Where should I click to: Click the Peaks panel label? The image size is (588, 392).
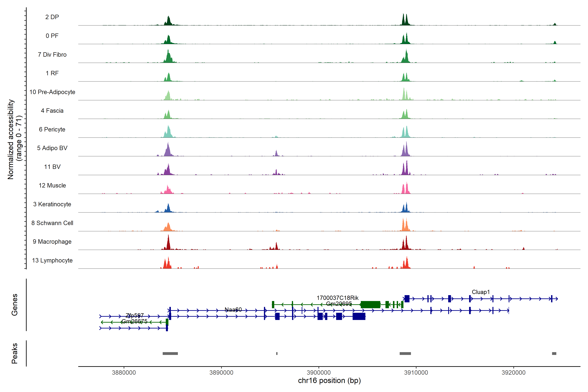click(x=15, y=353)
